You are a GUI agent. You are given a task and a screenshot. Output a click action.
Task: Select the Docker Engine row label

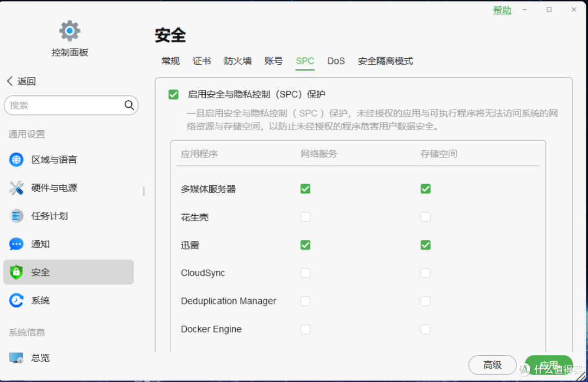pyautogui.click(x=211, y=329)
